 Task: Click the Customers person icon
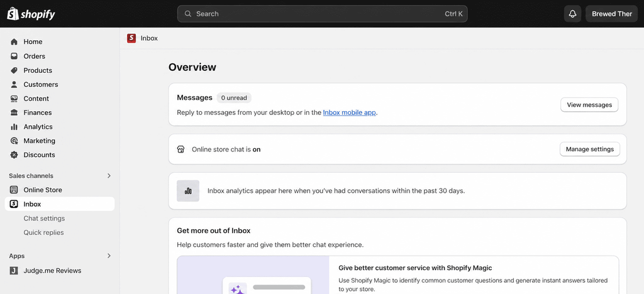(14, 84)
